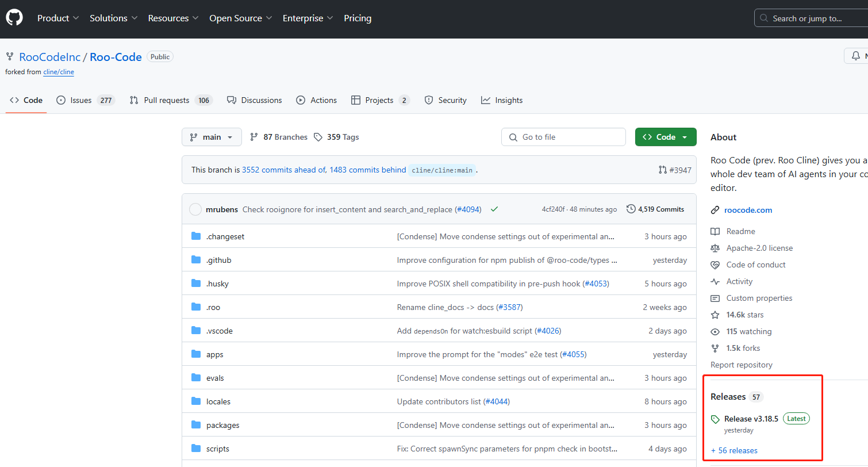Open the packages folder
This screenshot has width=868, height=467.
click(222, 425)
